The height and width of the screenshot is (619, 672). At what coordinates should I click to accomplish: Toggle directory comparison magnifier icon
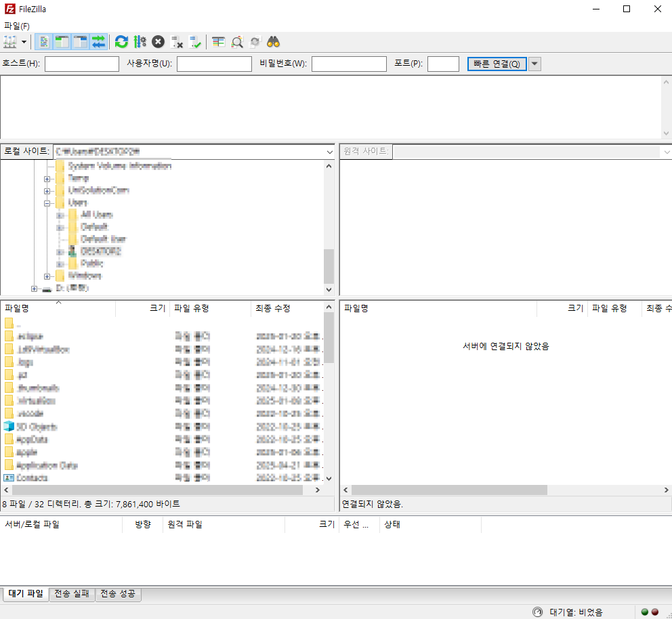pyautogui.click(x=236, y=42)
